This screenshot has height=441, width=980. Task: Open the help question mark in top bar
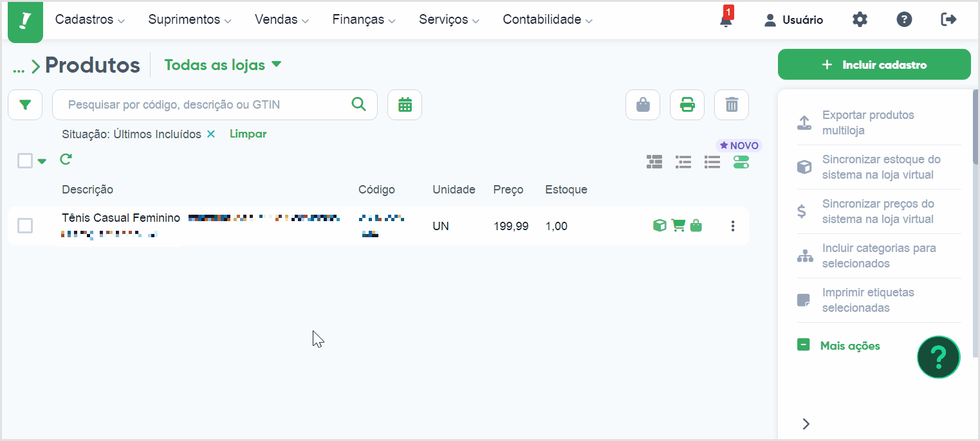tap(904, 20)
